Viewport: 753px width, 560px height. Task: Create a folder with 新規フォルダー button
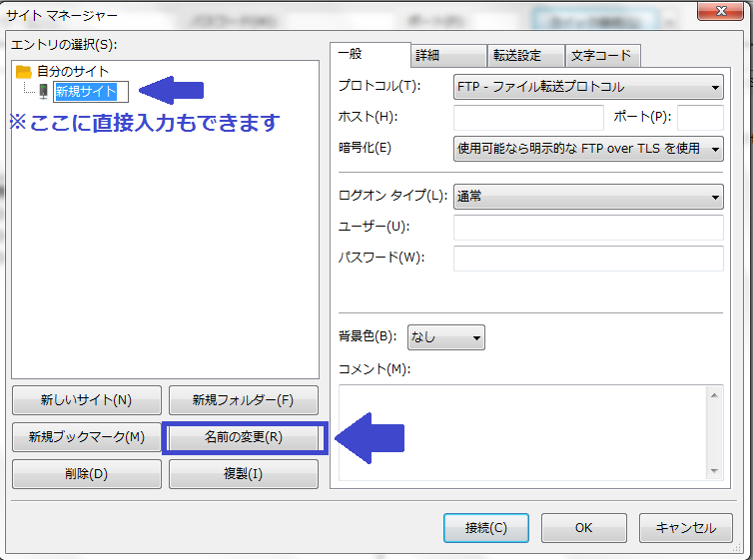click(x=244, y=400)
